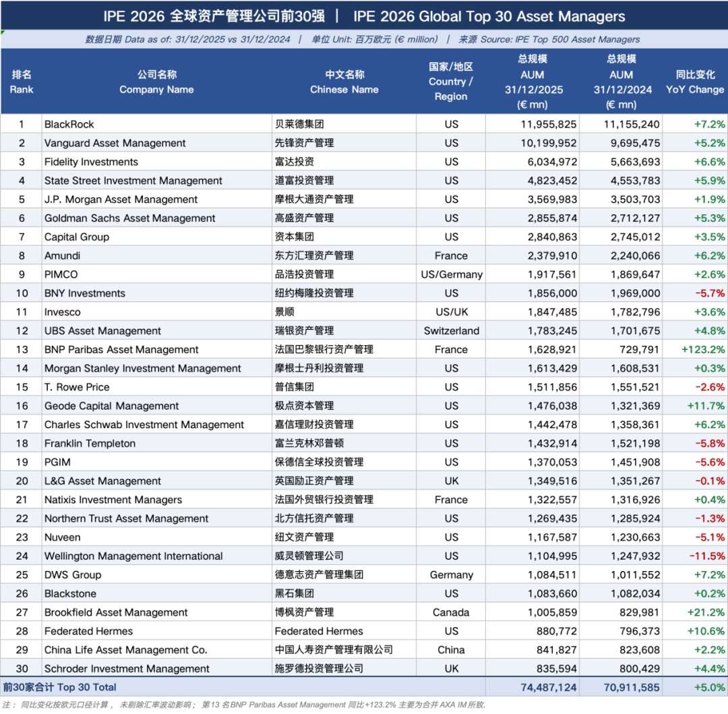The image size is (728, 714).
Task: Select Chinese name 贝莱德集团 cell
Action: 344,124
